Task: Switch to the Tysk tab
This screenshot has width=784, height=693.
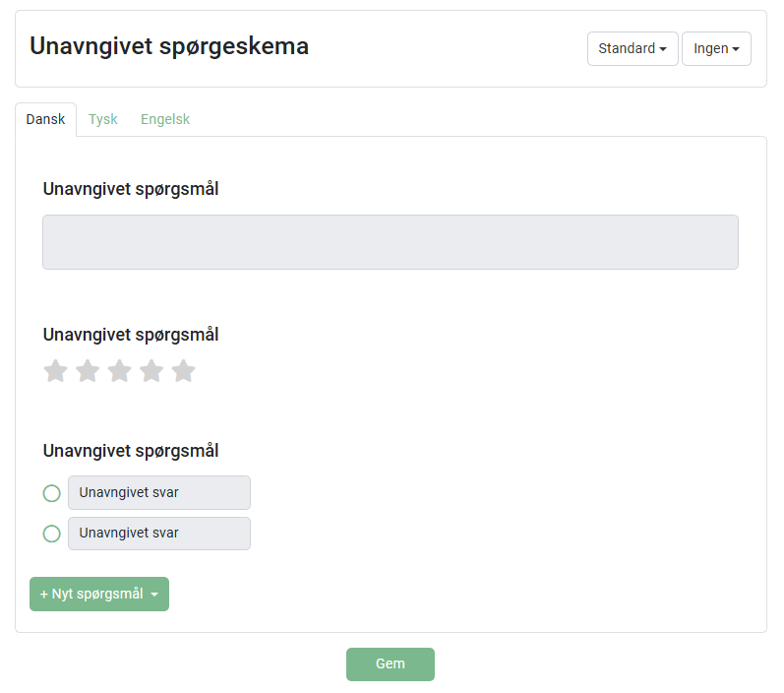Action: pyautogui.click(x=103, y=119)
